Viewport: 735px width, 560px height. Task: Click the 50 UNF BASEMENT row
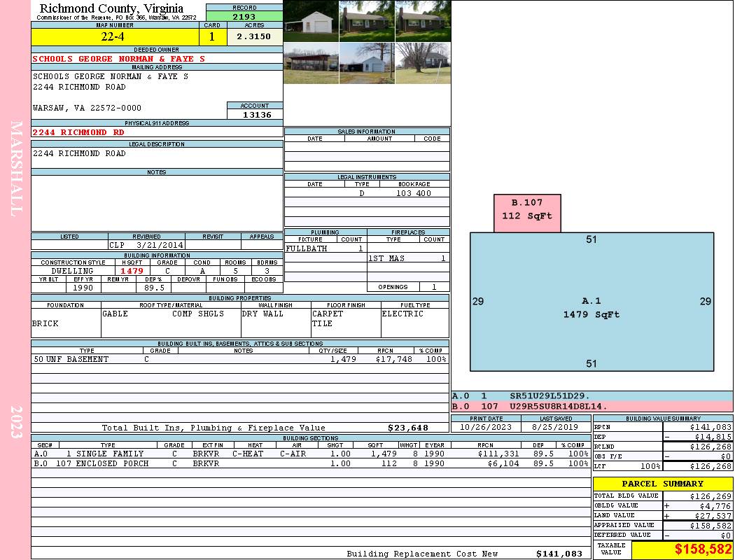pos(240,359)
